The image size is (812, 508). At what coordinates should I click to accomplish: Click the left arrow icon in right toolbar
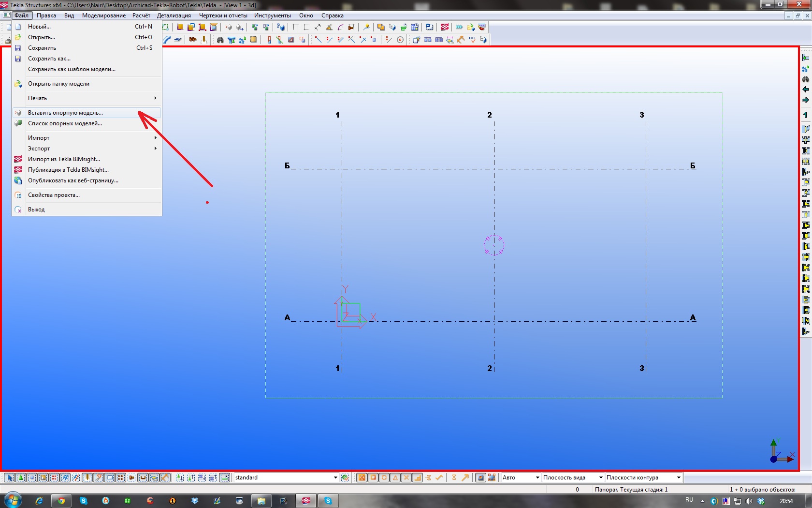click(x=805, y=90)
